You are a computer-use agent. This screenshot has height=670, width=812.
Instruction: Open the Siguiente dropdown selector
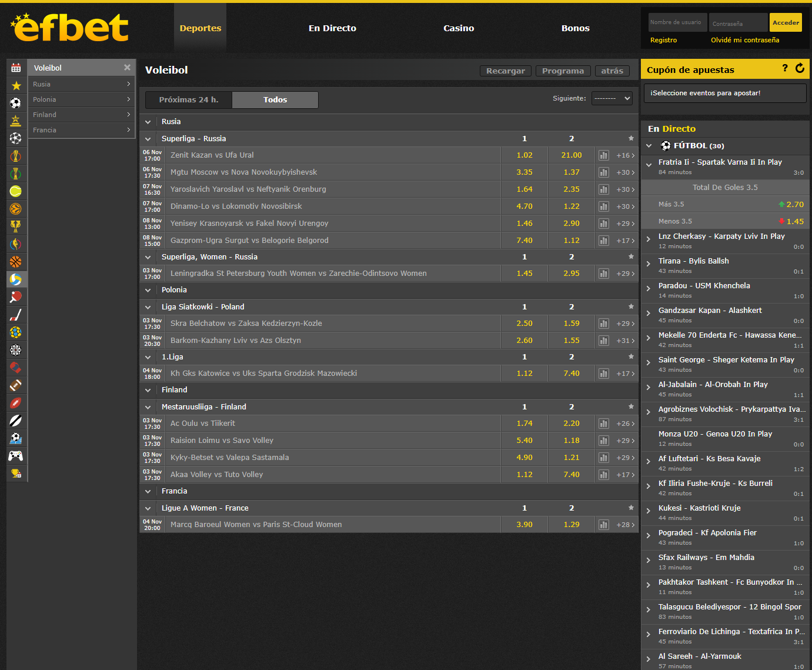coord(612,99)
